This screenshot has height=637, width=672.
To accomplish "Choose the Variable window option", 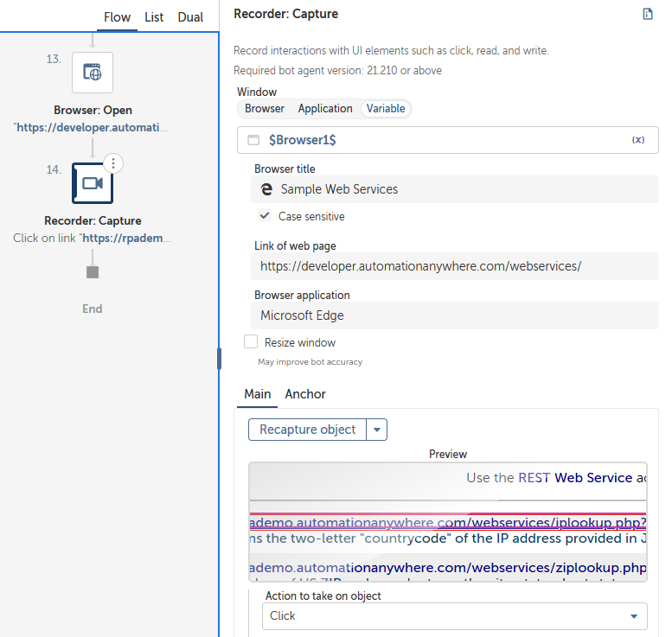I will (x=386, y=109).
